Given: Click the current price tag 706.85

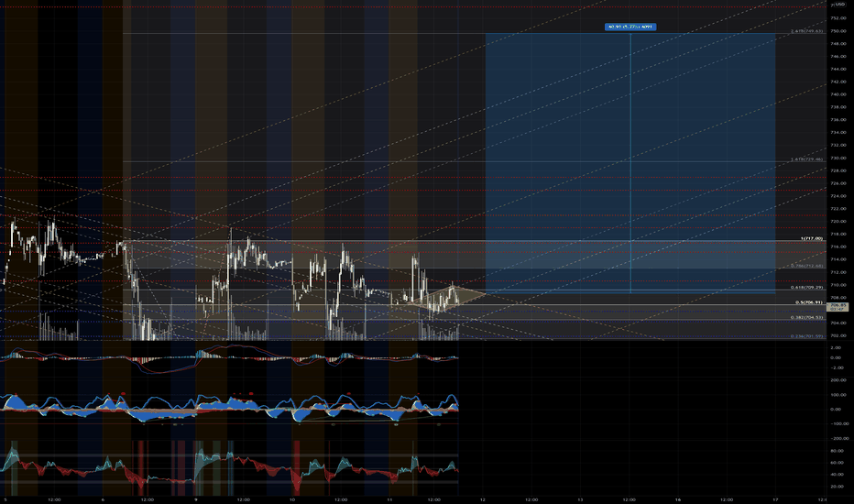Looking at the screenshot, I should [838, 307].
